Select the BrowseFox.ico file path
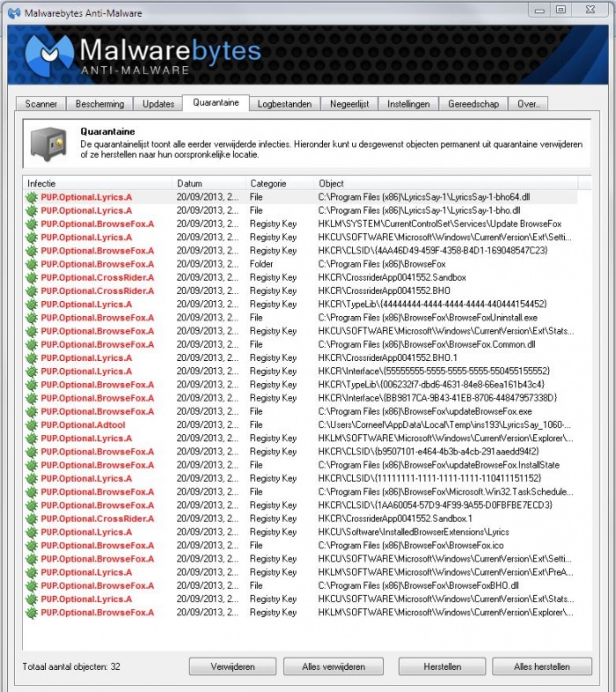Image resolution: width=616 pixels, height=692 pixels. pos(411,545)
